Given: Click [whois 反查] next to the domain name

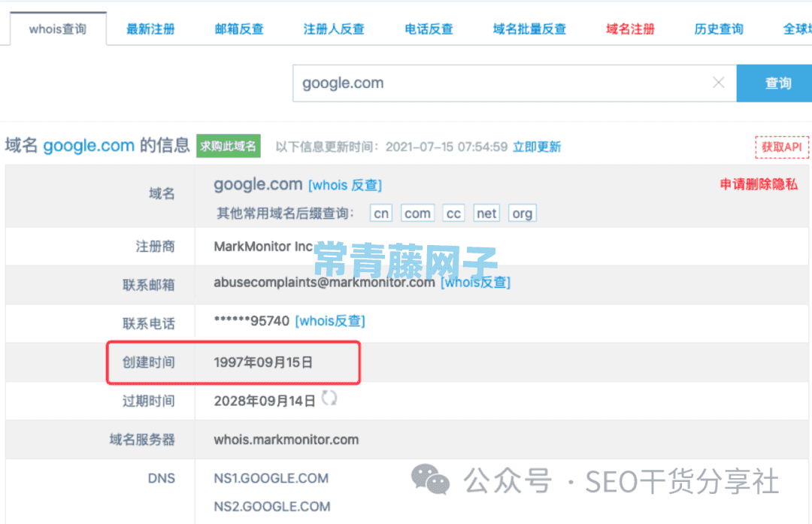Looking at the screenshot, I should click(x=345, y=186).
